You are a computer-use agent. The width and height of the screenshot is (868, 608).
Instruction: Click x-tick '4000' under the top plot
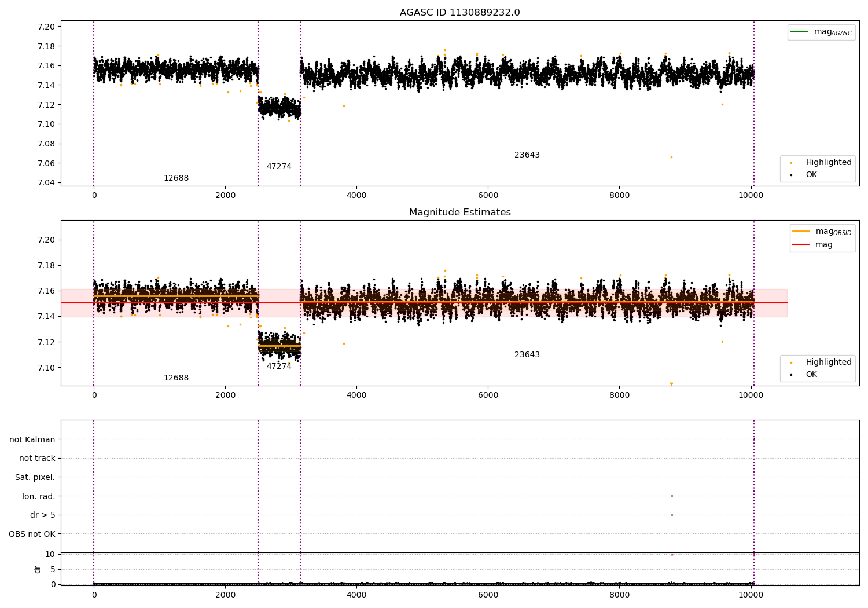(x=356, y=195)
